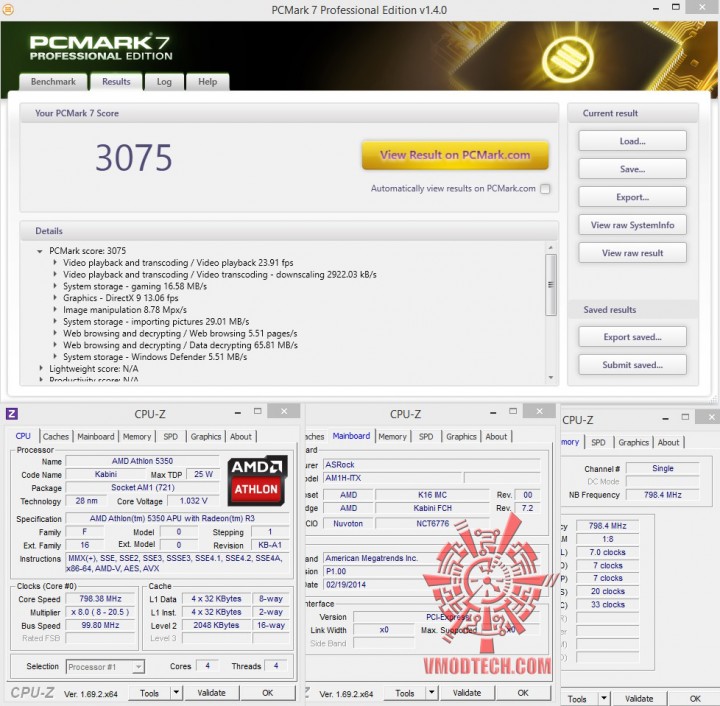The width and height of the screenshot is (720, 706).
Task: Select SPD tab in Memory CPU-Z window
Action: click(x=598, y=443)
